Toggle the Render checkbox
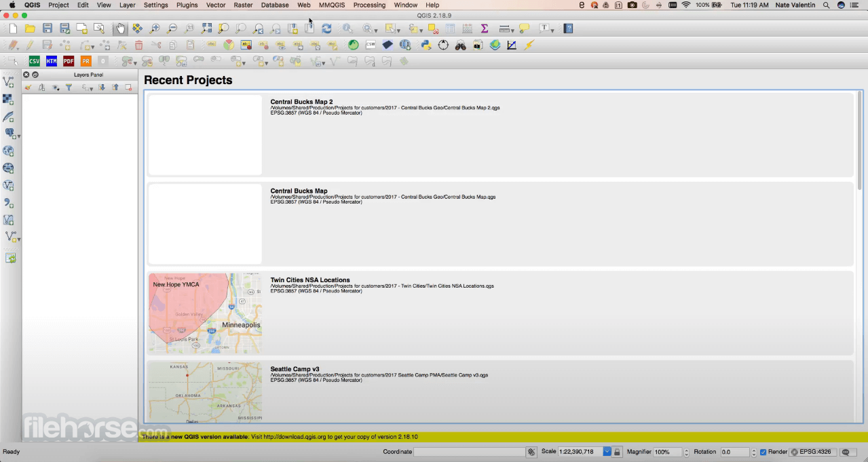The image size is (868, 462). [x=763, y=452]
